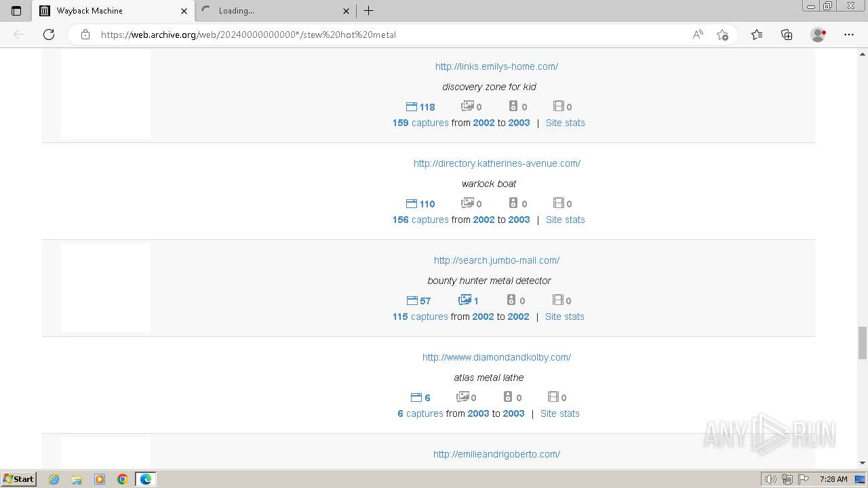Open the Favorites list

pos(757,35)
